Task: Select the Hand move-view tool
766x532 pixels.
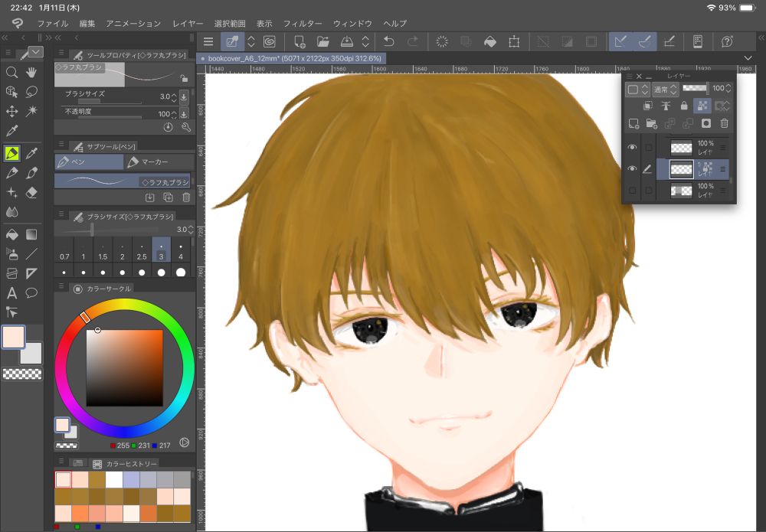Action: point(31,73)
